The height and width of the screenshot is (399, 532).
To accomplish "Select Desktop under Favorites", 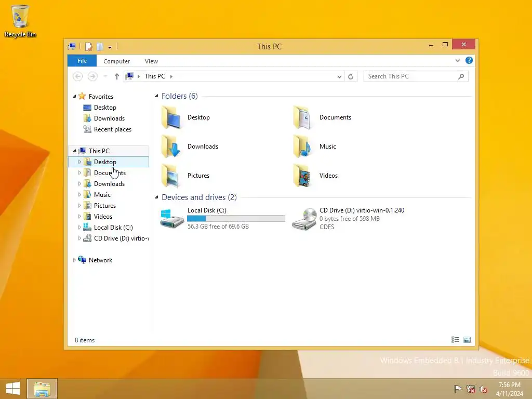I will point(105,108).
